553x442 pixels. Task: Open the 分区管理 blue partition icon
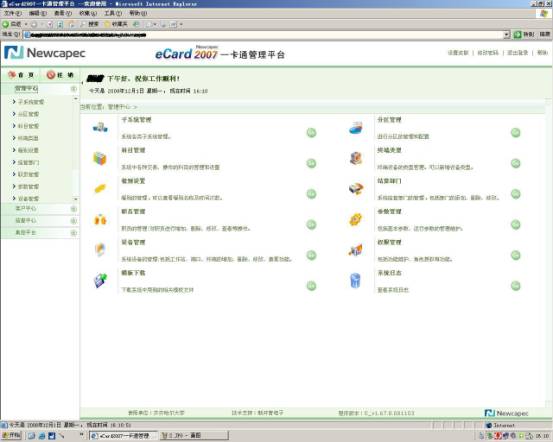coord(356,128)
